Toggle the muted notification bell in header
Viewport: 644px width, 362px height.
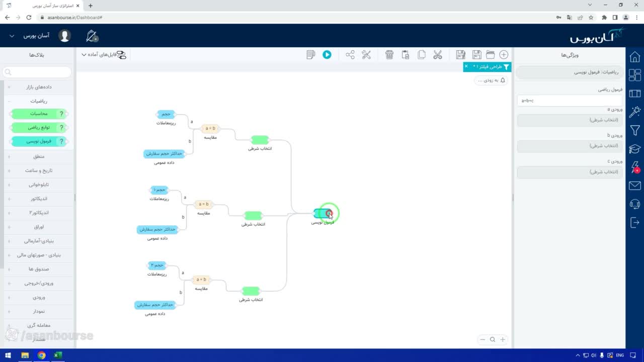point(92,36)
